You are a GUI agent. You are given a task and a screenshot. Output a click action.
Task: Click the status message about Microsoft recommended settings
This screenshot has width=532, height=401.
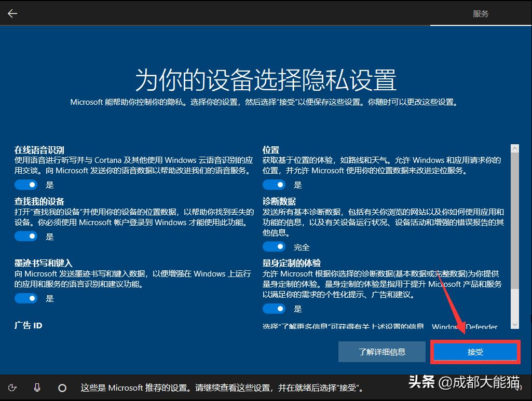pos(223,388)
